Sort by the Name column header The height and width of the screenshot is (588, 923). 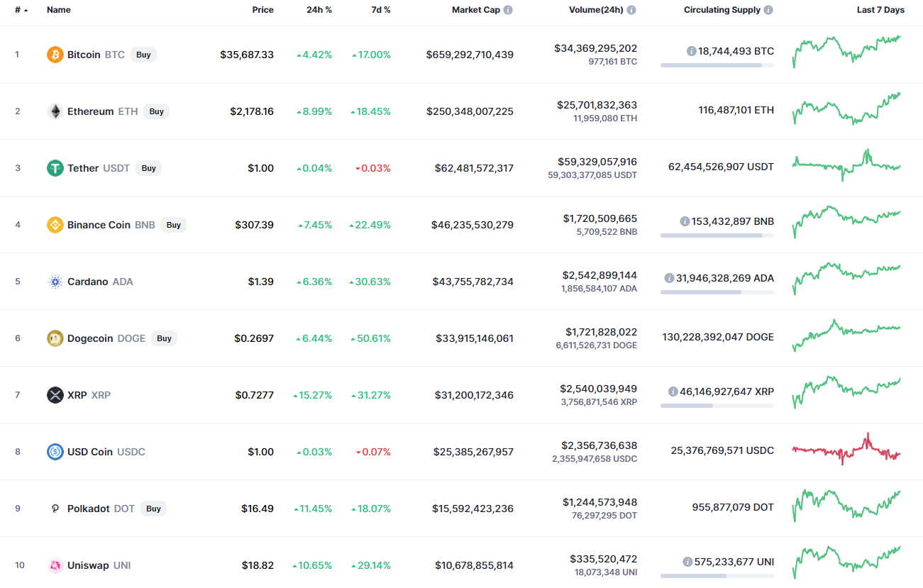[x=59, y=10]
